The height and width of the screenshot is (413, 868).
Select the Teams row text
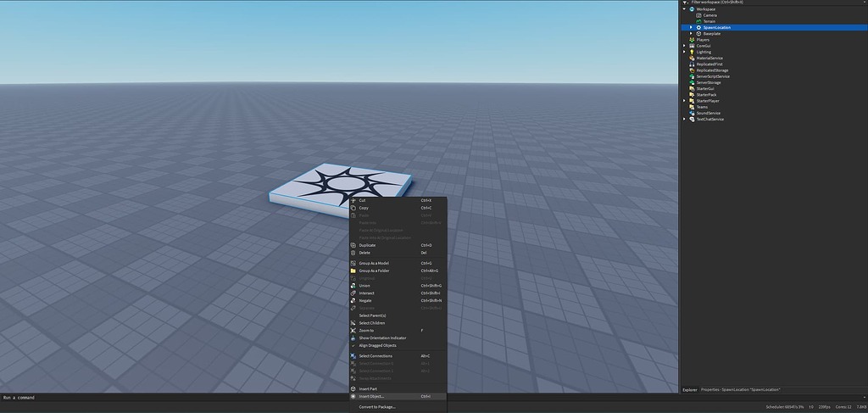click(702, 107)
